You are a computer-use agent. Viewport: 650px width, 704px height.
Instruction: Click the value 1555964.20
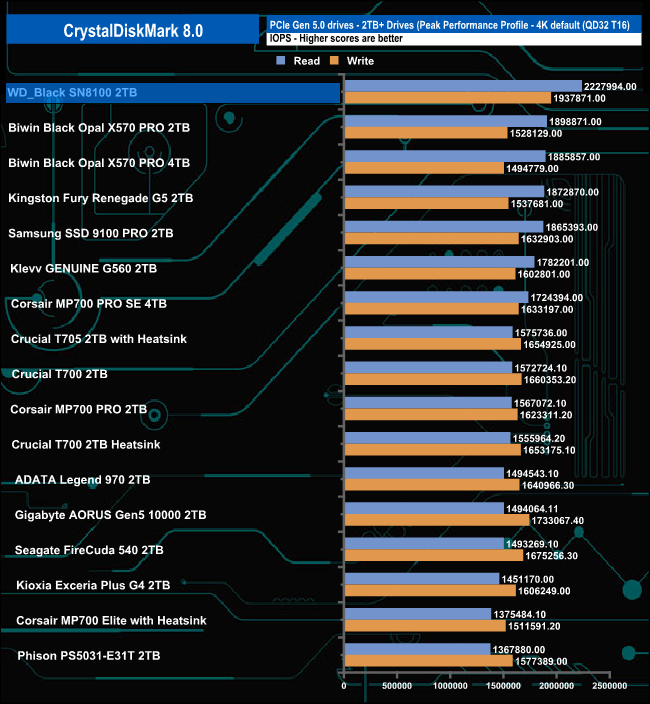pyautogui.click(x=539, y=438)
